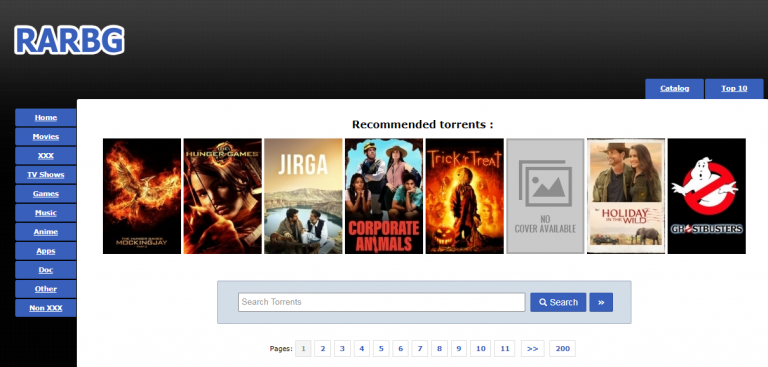The width and height of the screenshot is (768, 367).
Task: Go to page 5
Action: 381,349
